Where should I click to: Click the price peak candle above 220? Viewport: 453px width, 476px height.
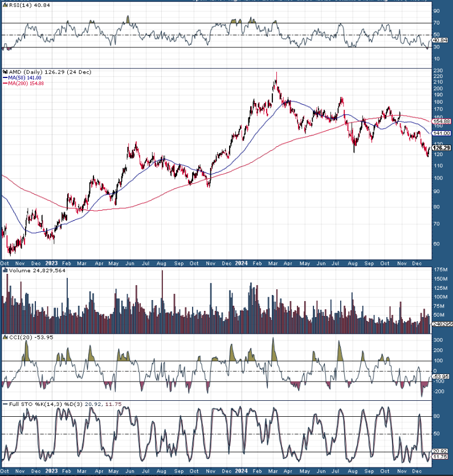(x=276, y=77)
